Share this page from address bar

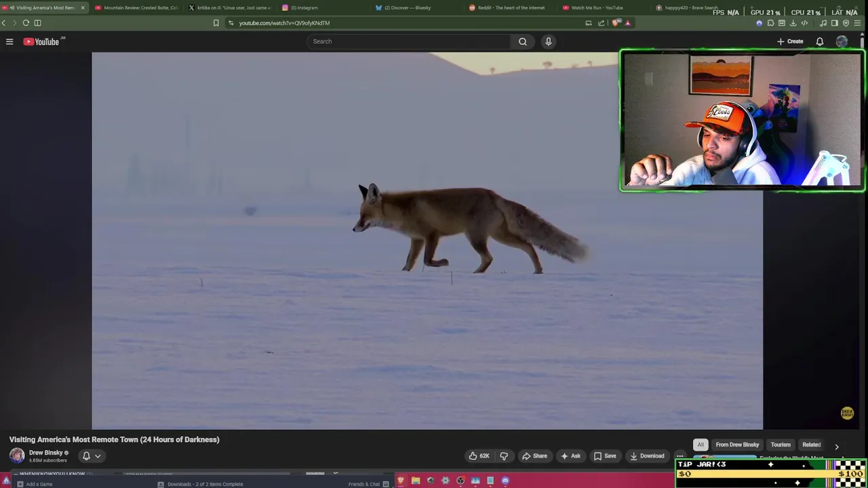coord(601,23)
